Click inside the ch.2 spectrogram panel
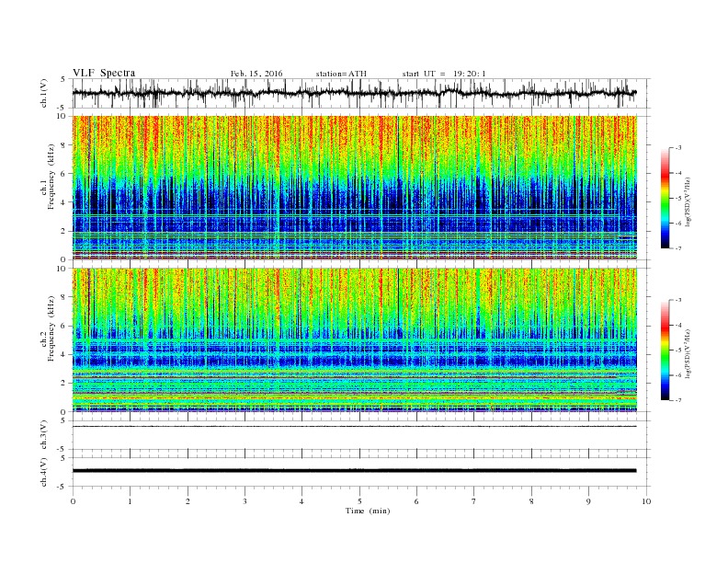This screenshot has height=563, width=728. 354,340
